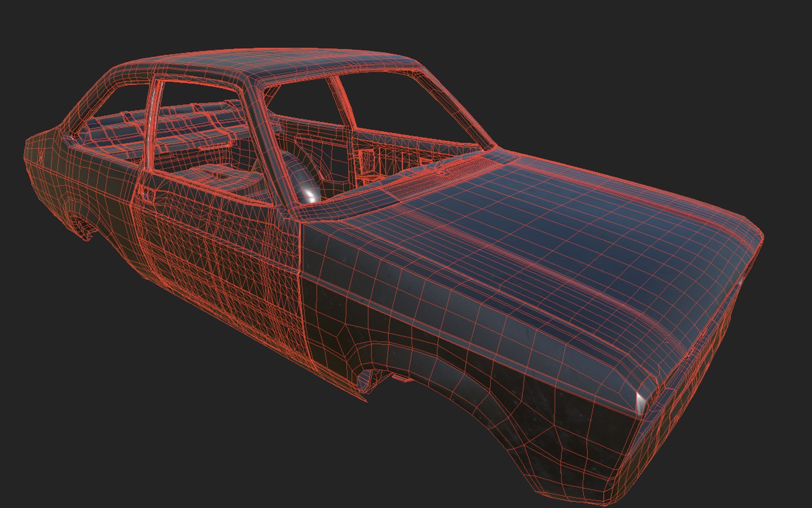812x508 pixels.
Task: Click the driver door handle
Action: click(x=146, y=193)
